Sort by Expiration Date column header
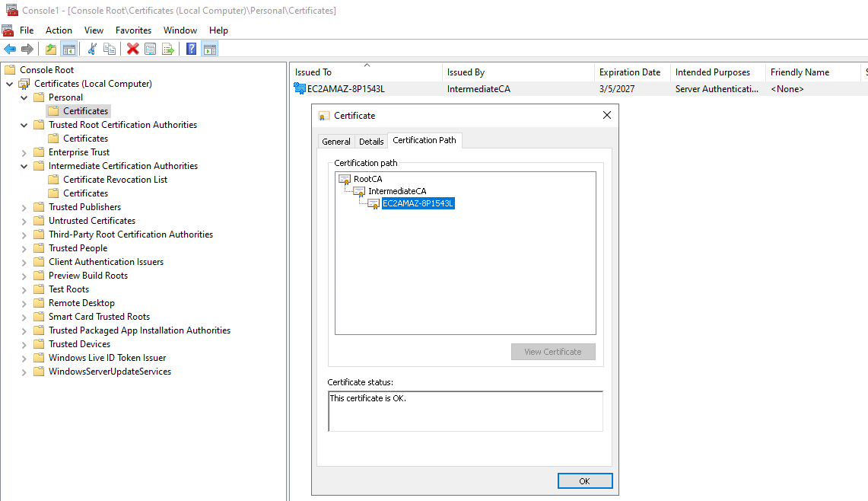868x501 pixels. pyautogui.click(x=629, y=72)
